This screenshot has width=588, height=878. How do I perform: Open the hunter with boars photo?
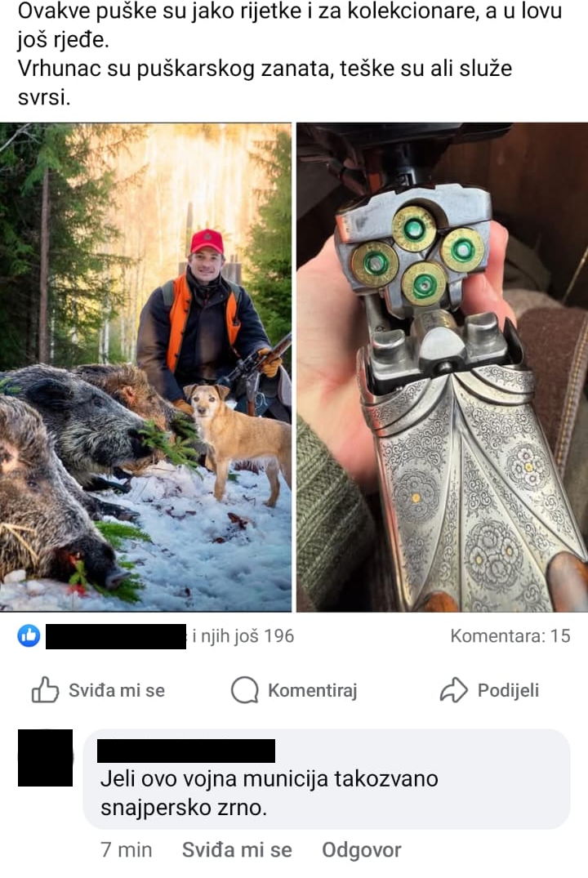coord(145,367)
